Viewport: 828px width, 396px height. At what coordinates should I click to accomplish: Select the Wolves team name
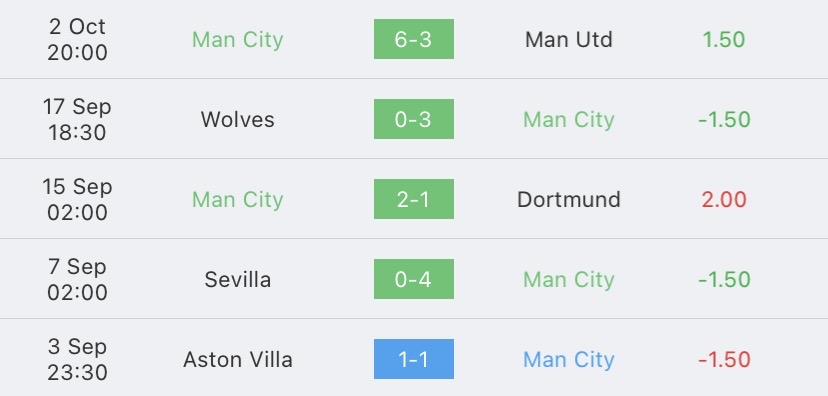tap(238, 119)
